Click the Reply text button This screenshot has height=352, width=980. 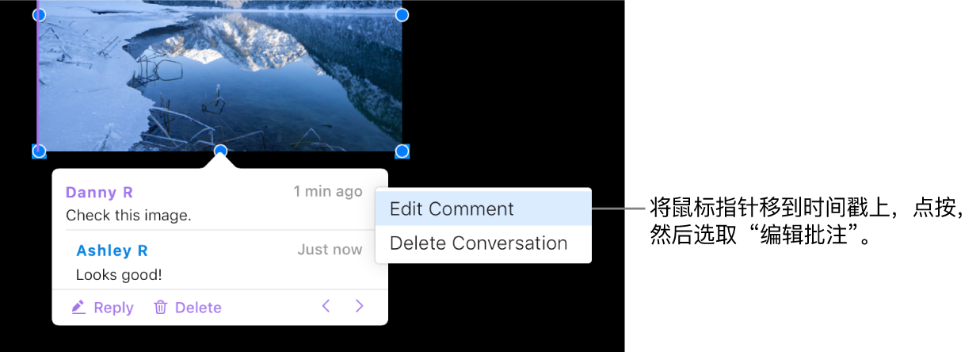113,308
